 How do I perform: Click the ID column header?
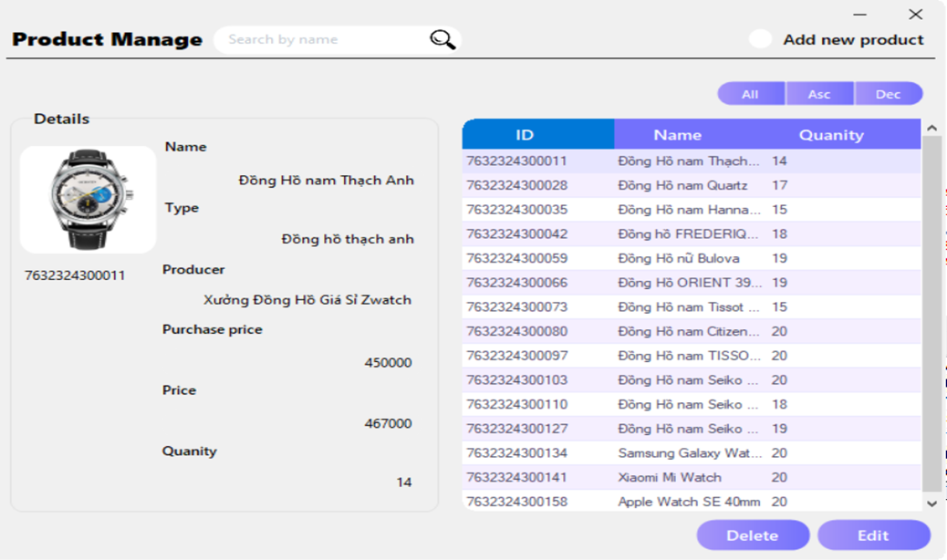coord(525,134)
